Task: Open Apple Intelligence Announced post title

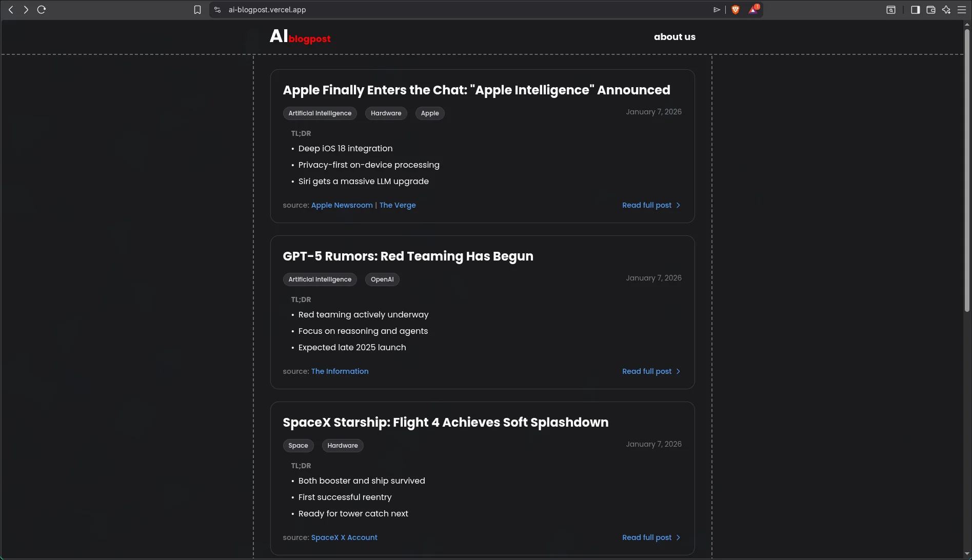Action: tap(476, 90)
